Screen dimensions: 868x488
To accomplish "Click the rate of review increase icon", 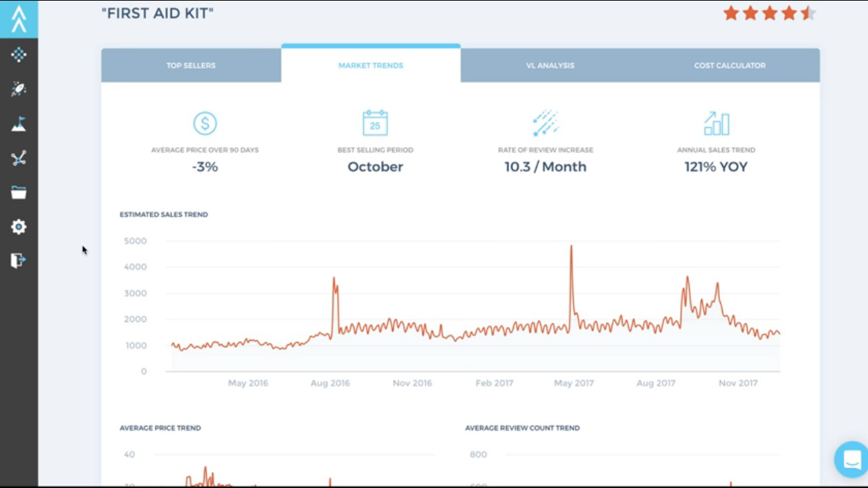I will coord(545,123).
